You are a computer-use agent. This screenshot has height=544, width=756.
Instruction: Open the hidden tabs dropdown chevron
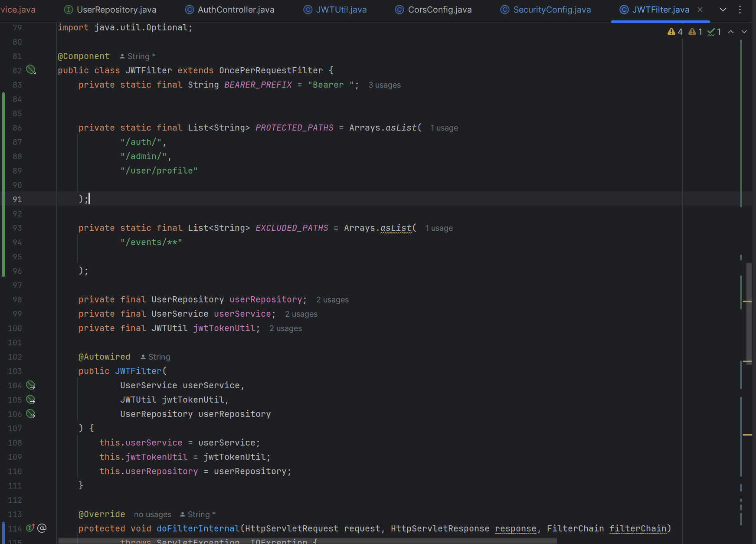(723, 10)
